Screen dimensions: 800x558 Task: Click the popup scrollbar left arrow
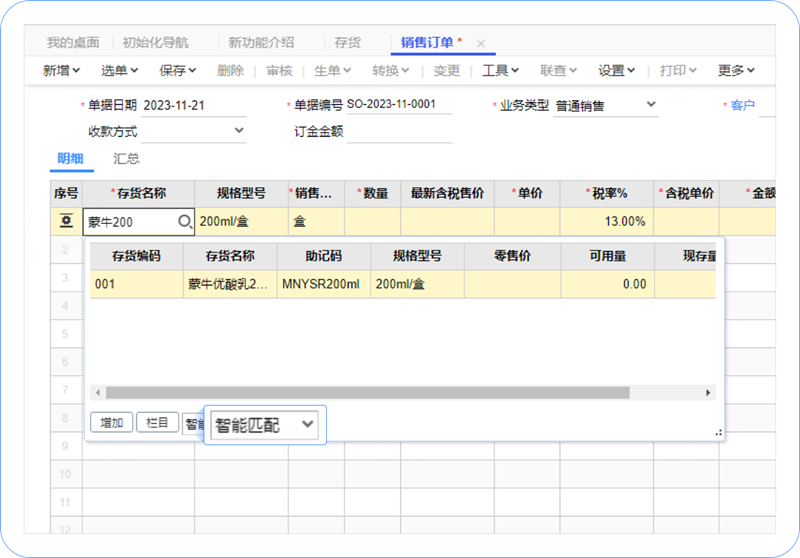pyautogui.click(x=97, y=393)
